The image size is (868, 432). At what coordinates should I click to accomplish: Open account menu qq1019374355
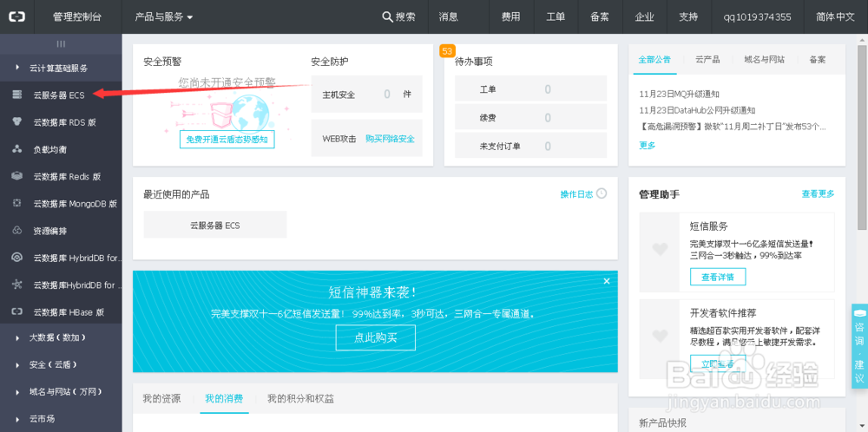pos(757,17)
